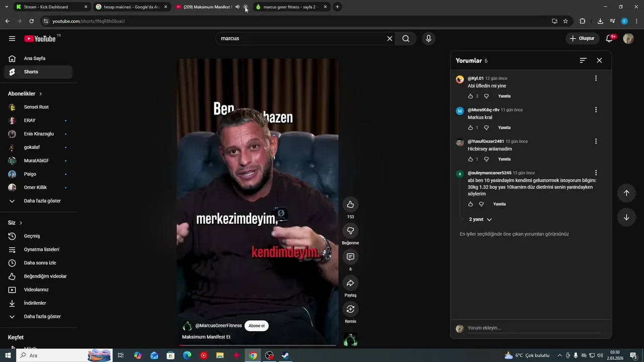The width and height of the screenshot is (644, 362).
Task: Like the comment by @Kyl.01
Action: [x=470, y=96]
